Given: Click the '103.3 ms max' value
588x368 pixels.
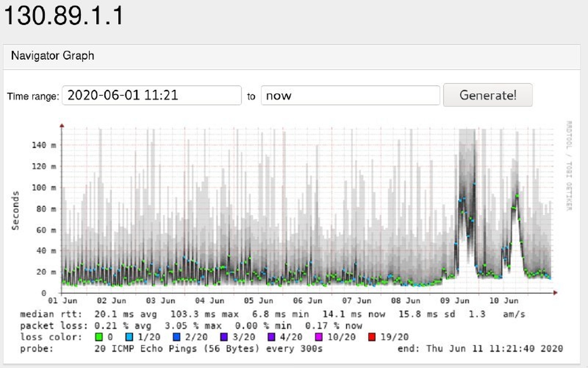Looking at the screenshot, I should [x=205, y=315].
